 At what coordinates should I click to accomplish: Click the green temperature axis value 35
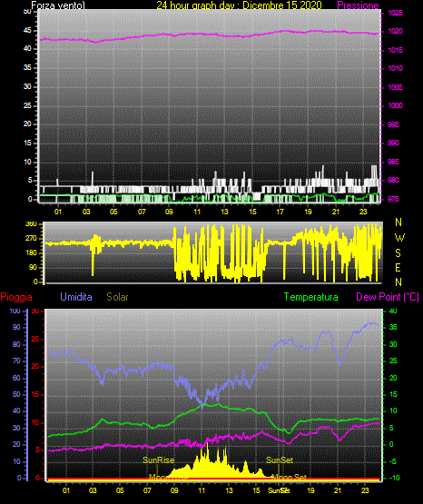(393, 327)
